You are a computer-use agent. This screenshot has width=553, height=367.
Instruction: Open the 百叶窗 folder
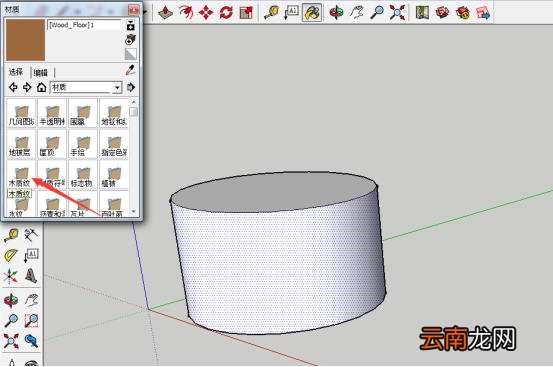pos(114,205)
